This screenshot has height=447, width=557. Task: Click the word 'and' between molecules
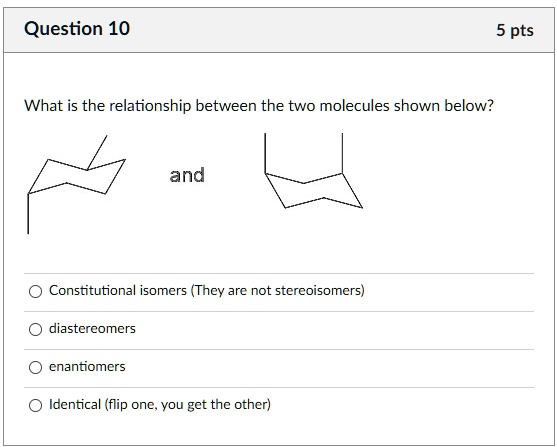pyautogui.click(x=187, y=175)
